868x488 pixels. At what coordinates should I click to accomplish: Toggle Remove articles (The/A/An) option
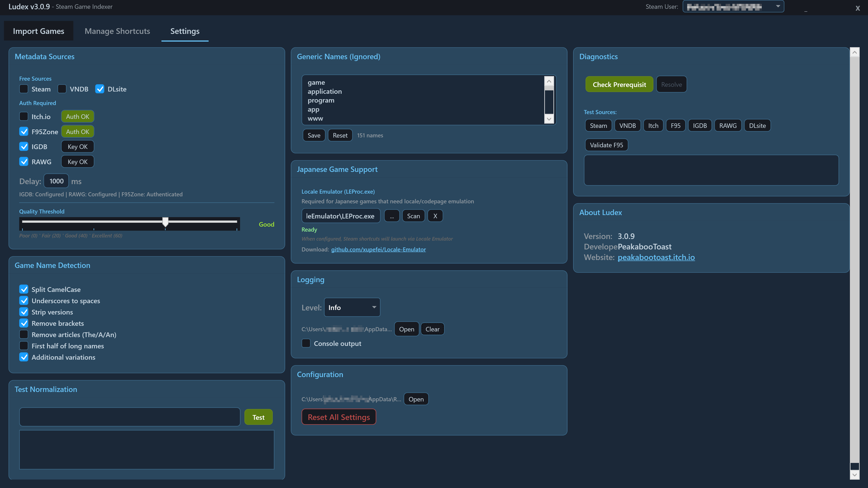[24, 334]
